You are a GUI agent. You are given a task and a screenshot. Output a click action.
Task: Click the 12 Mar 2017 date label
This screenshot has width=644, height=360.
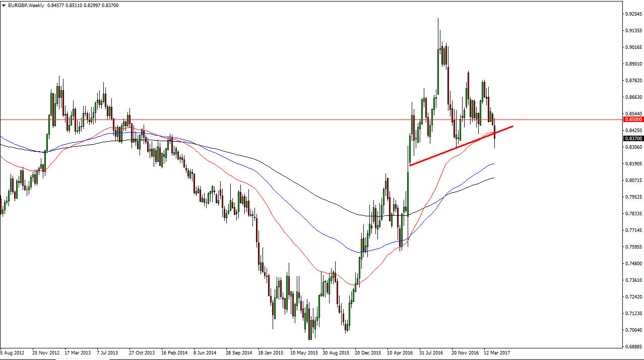pos(497,353)
